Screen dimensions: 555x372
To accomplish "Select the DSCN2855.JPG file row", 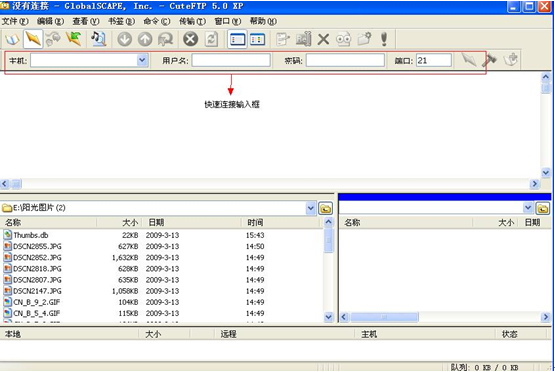I will point(161,246).
